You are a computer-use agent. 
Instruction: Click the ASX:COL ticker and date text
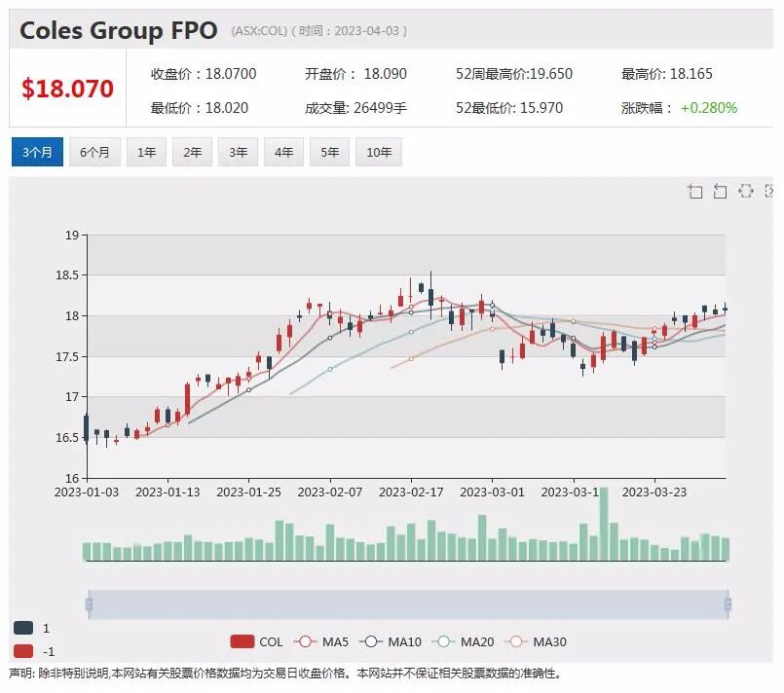pos(319,31)
